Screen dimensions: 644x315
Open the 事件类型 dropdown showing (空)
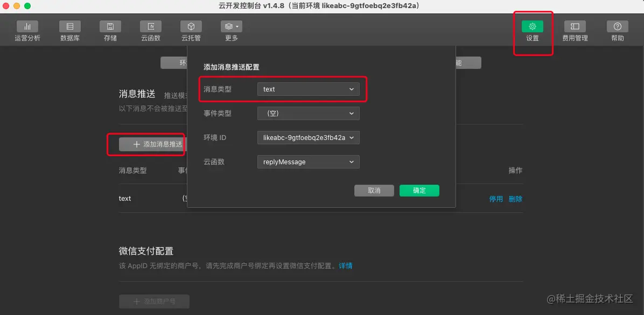(309, 114)
